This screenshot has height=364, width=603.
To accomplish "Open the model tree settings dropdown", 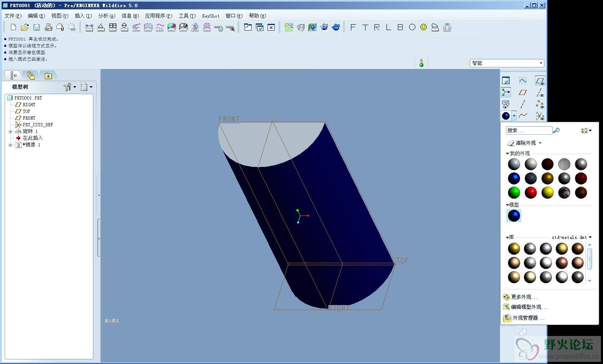I will [x=70, y=87].
